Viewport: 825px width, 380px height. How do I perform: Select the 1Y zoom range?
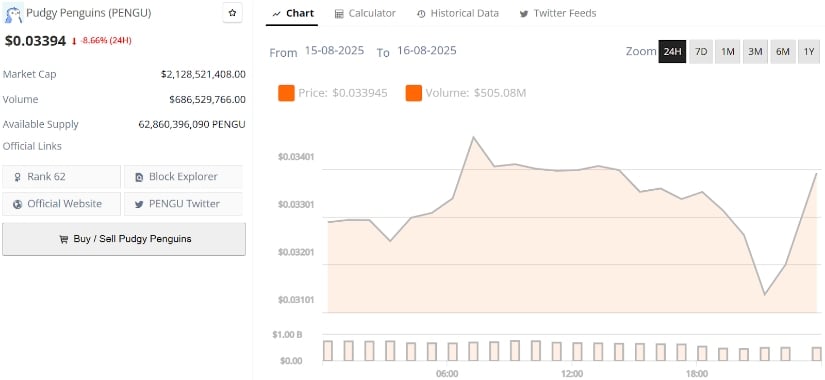click(x=809, y=52)
